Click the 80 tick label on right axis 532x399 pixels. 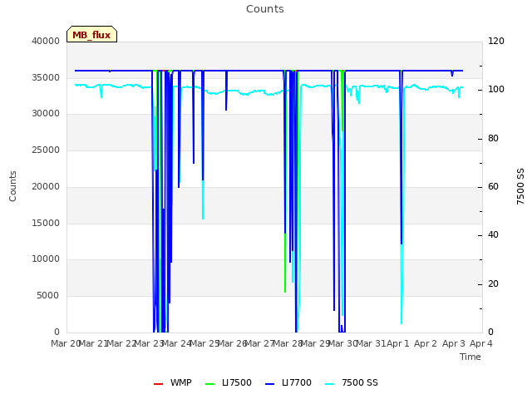[493, 139]
